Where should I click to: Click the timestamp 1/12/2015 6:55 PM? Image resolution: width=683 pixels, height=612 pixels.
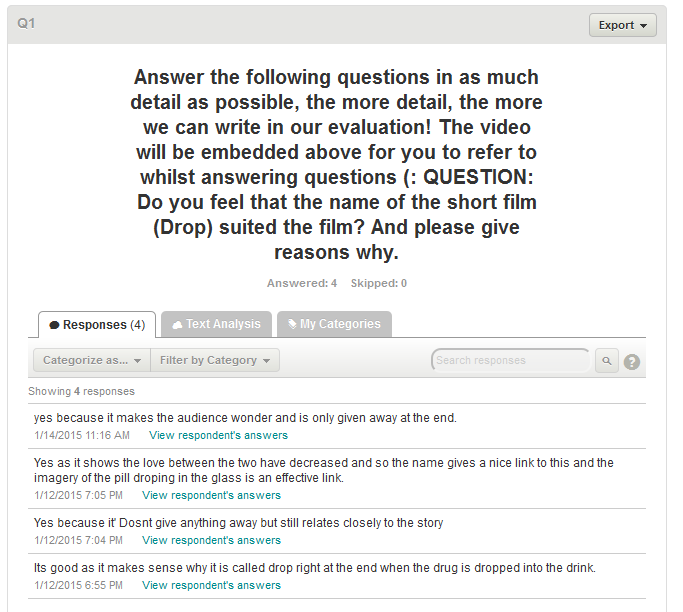click(78, 585)
